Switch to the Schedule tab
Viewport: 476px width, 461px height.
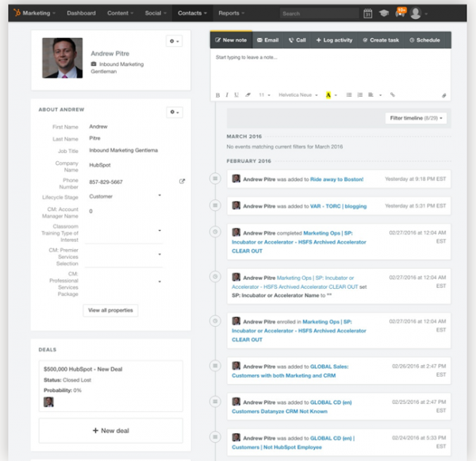coord(424,40)
